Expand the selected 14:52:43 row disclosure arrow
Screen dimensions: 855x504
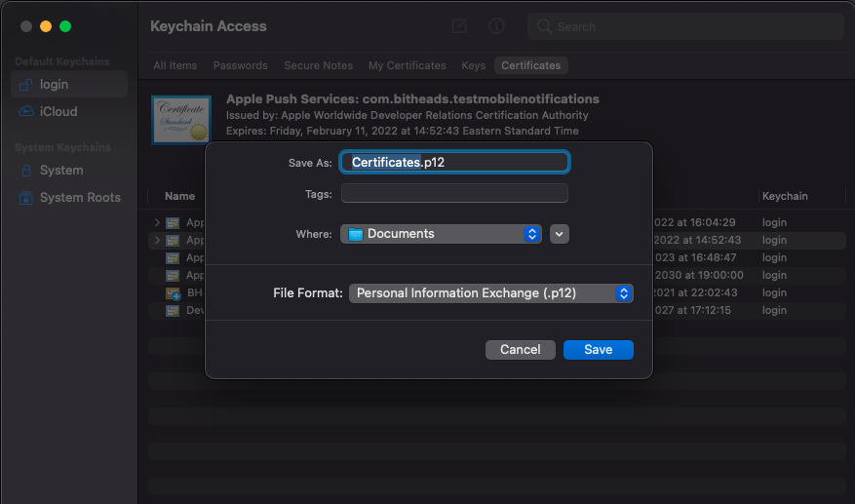pyautogui.click(x=157, y=240)
